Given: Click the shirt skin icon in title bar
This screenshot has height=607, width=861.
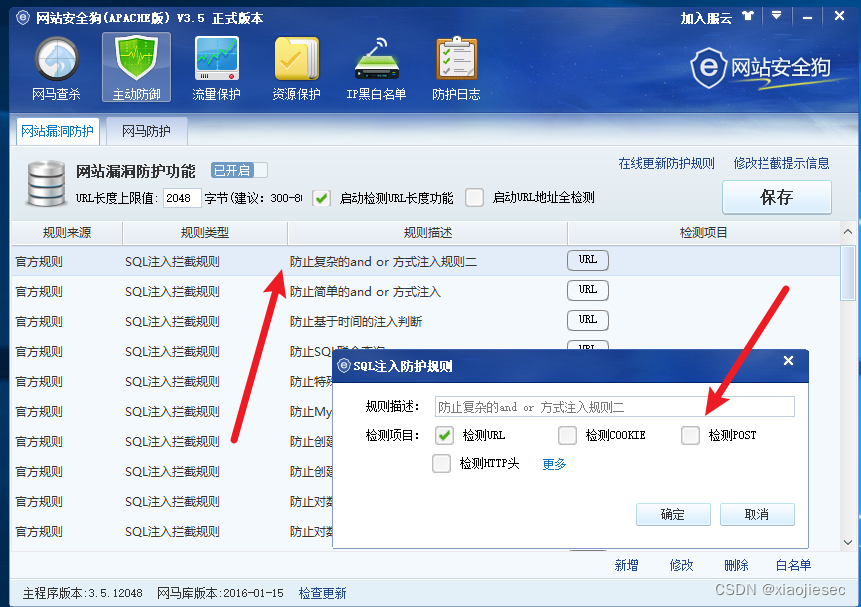Looking at the screenshot, I should tap(748, 16).
